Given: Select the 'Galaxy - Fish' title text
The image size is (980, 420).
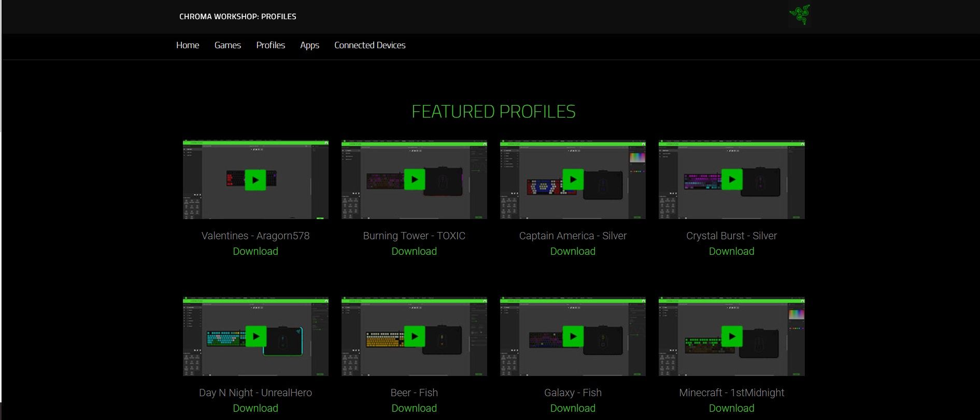Looking at the screenshot, I should [x=573, y=393].
